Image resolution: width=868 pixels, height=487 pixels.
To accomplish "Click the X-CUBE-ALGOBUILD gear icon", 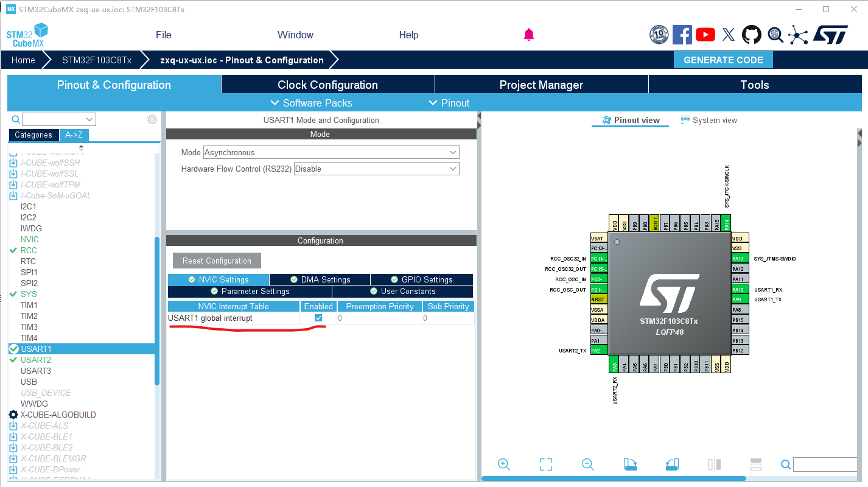I will coord(13,415).
